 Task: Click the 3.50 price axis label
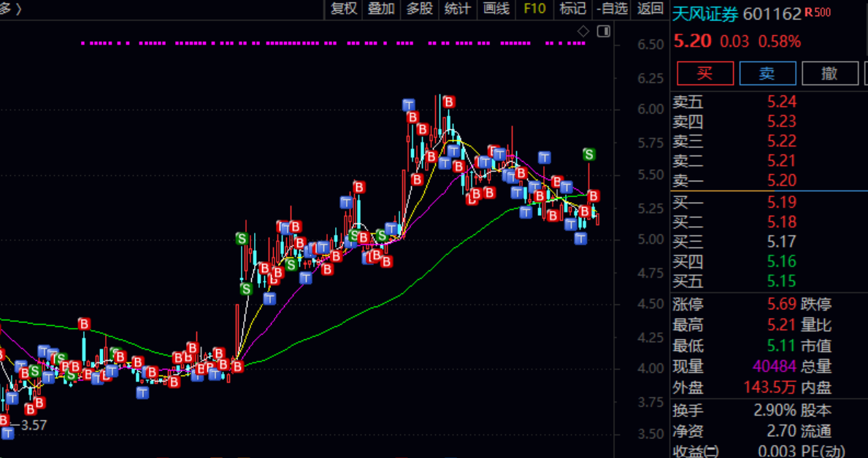click(x=651, y=434)
